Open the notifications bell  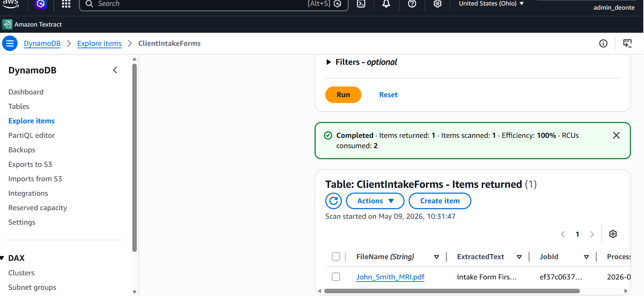point(386,4)
